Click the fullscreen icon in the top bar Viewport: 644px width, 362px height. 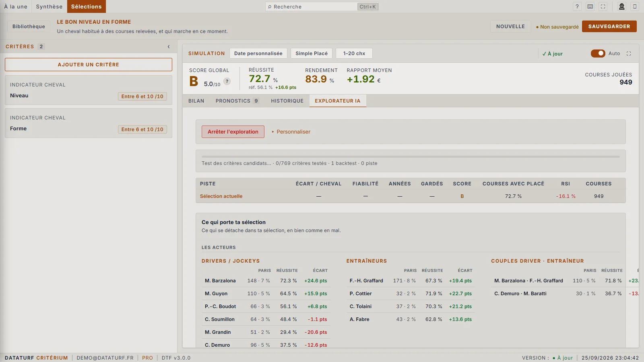coord(603,6)
